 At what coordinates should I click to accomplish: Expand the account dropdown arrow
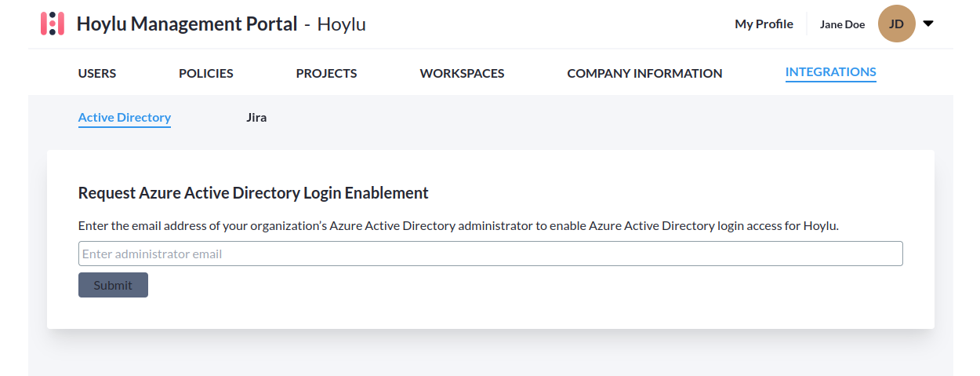(x=928, y=24)
